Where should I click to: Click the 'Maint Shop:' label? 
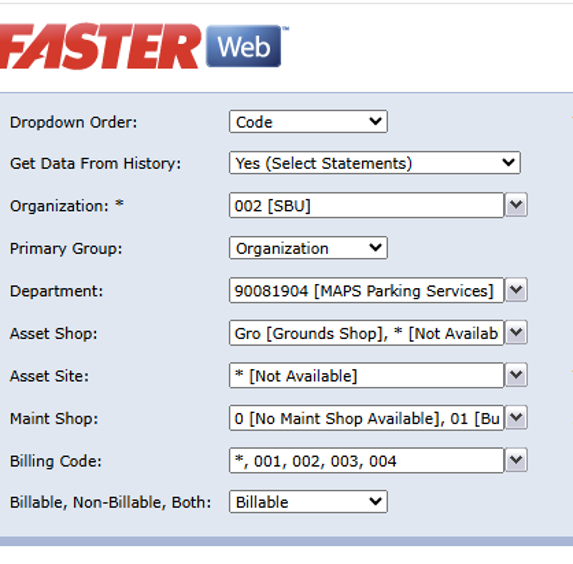click(54, 419)
